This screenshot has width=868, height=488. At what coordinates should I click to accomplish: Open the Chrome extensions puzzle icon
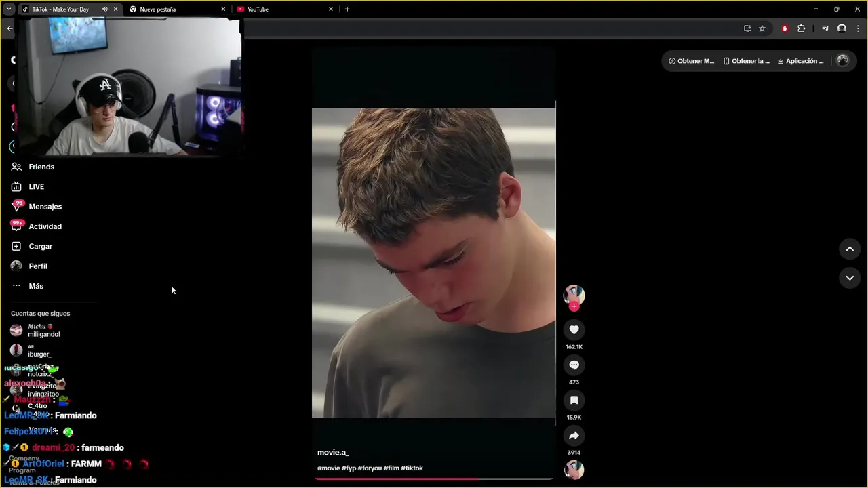click(x=801, y=28)
